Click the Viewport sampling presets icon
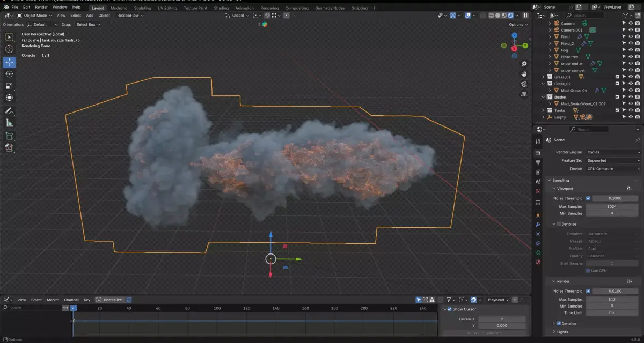The image size is (644, 343). click(629, 189)
